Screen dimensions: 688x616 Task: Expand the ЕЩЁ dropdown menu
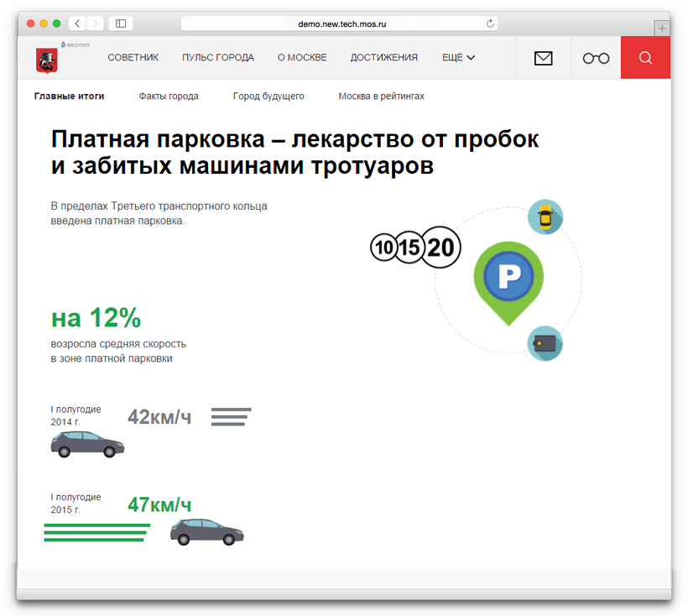click(458, 57)
